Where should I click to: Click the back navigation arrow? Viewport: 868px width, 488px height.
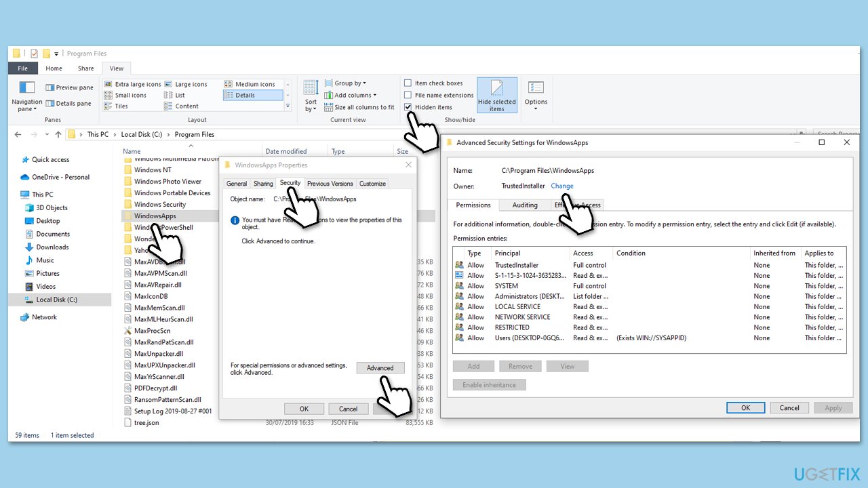coord(18,134)
